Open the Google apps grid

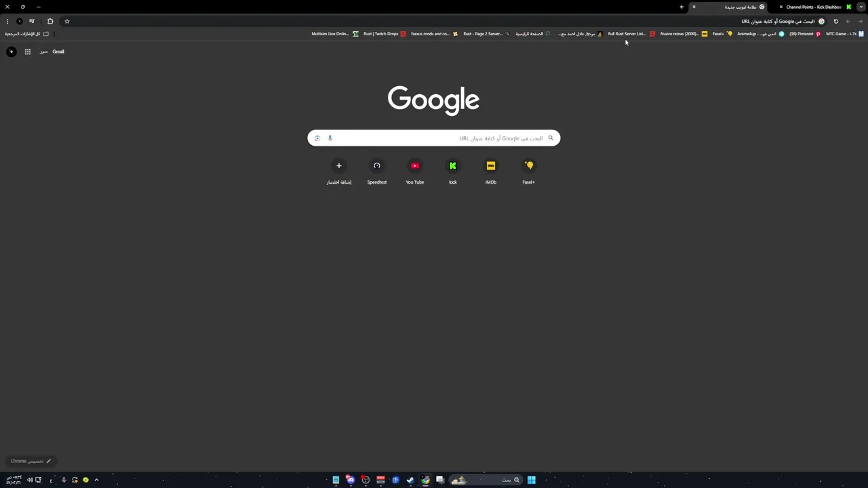coord(28,52)
